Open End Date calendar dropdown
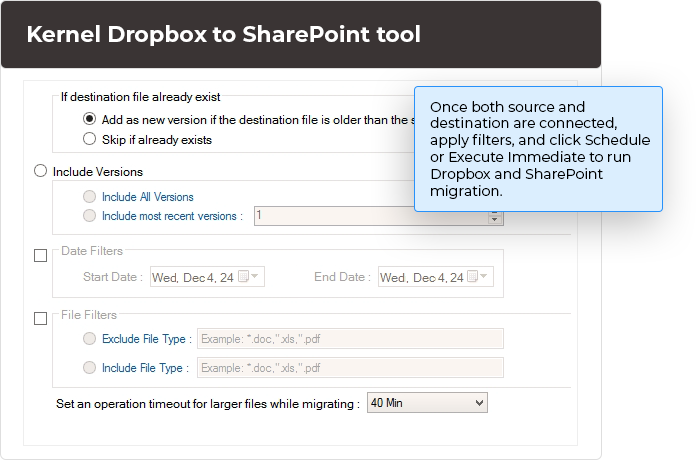Image resolution: width=700 pixels, height=460 pixels. (x=483, y=276)
